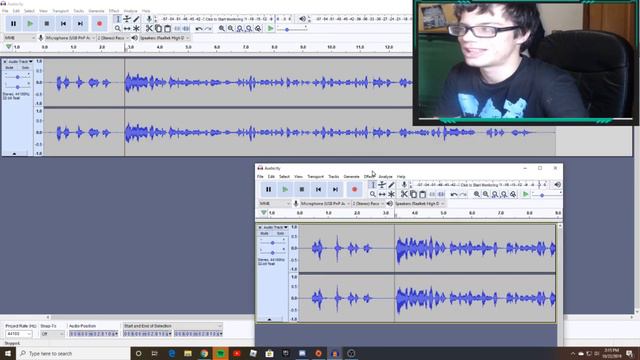This screenshot has width=640, height=360.
Task: Click Play in the front Audacity window
Action: point(285,189)
